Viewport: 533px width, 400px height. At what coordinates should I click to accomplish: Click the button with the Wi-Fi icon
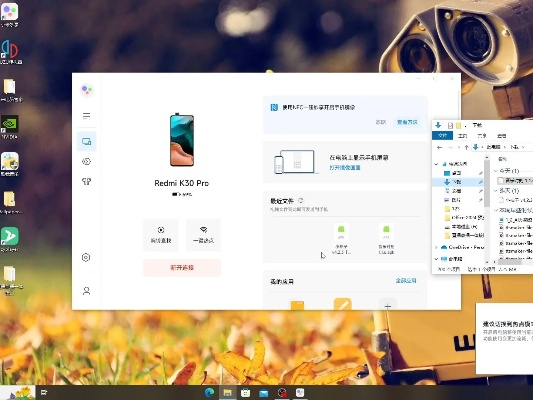(x=203, y=234)
